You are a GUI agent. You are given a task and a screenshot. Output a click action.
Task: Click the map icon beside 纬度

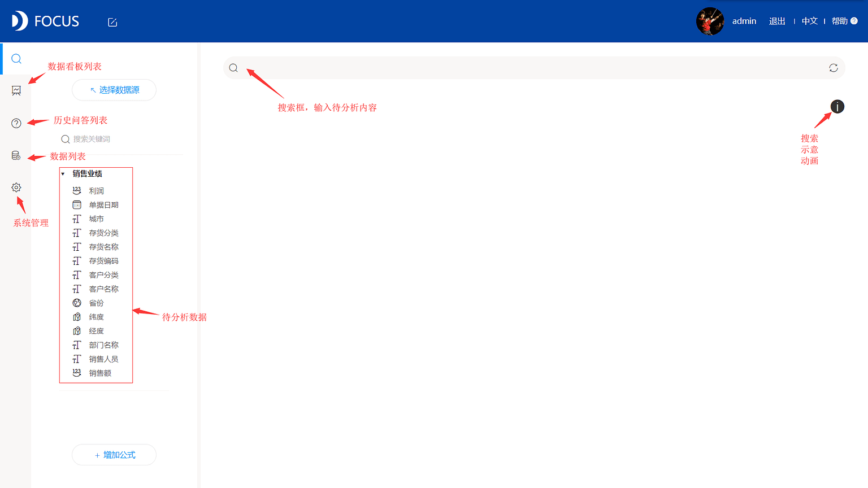click(77, 317)
